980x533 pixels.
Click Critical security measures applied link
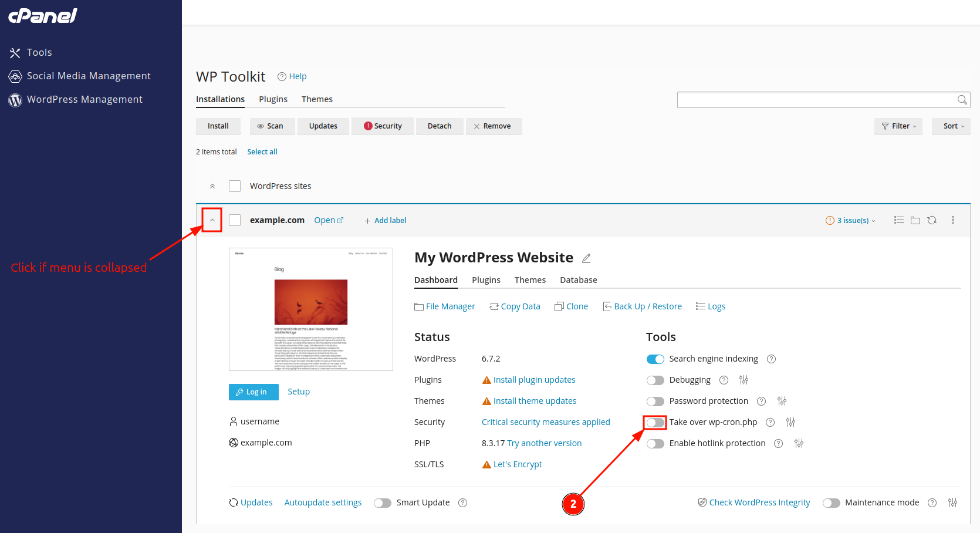coord(546,422)
